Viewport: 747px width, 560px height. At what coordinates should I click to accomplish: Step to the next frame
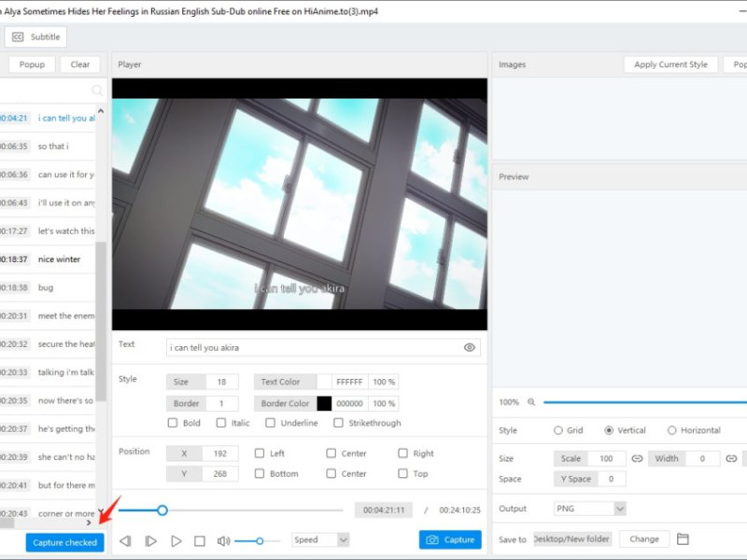tap(150, 541)
